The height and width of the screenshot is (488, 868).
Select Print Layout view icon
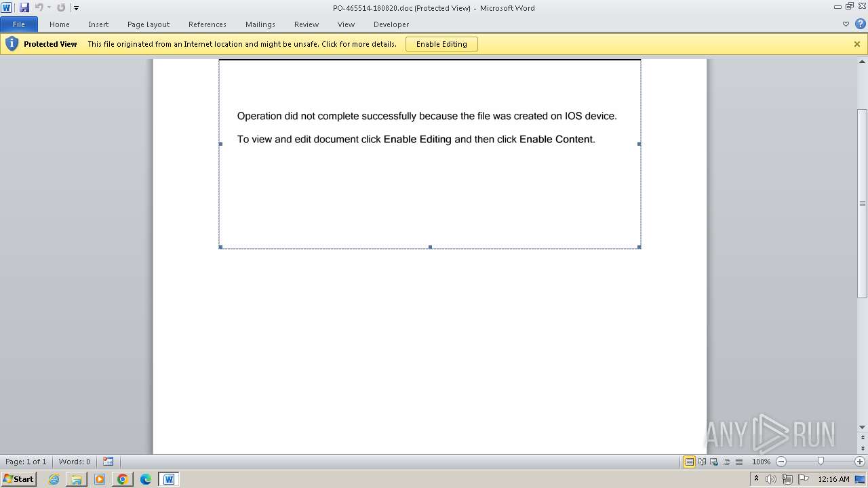click(690, 462)
